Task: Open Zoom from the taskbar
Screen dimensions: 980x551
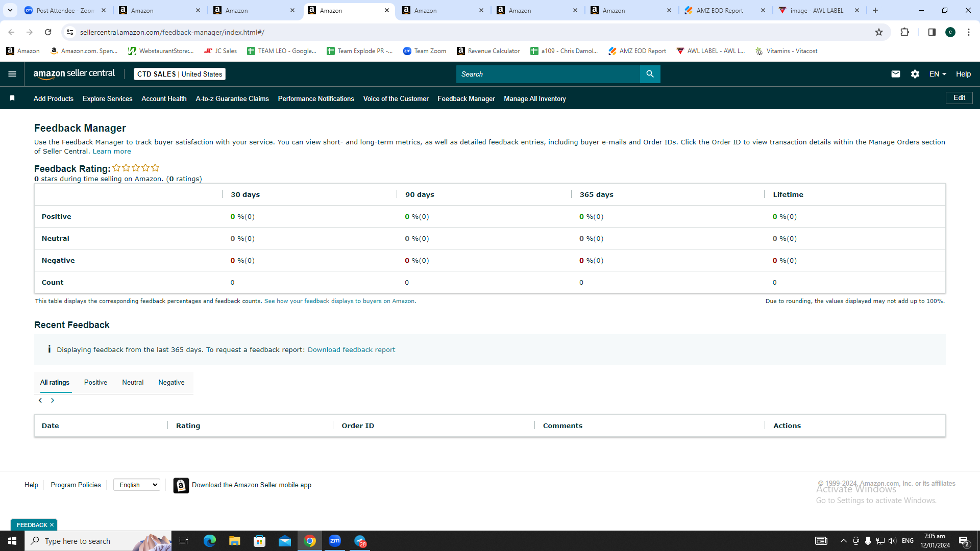Action: [335, 541]
